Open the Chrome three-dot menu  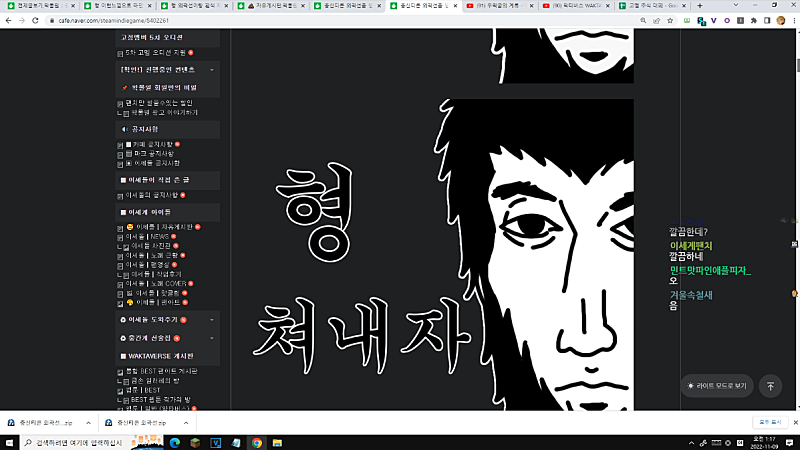pos(794,20)
